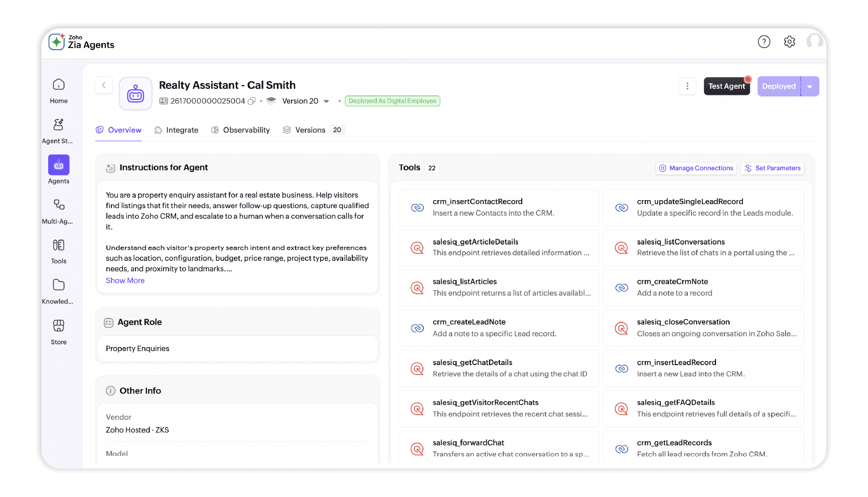
Task: Open the Knowledge sidebar section
Action: (58, 291)
